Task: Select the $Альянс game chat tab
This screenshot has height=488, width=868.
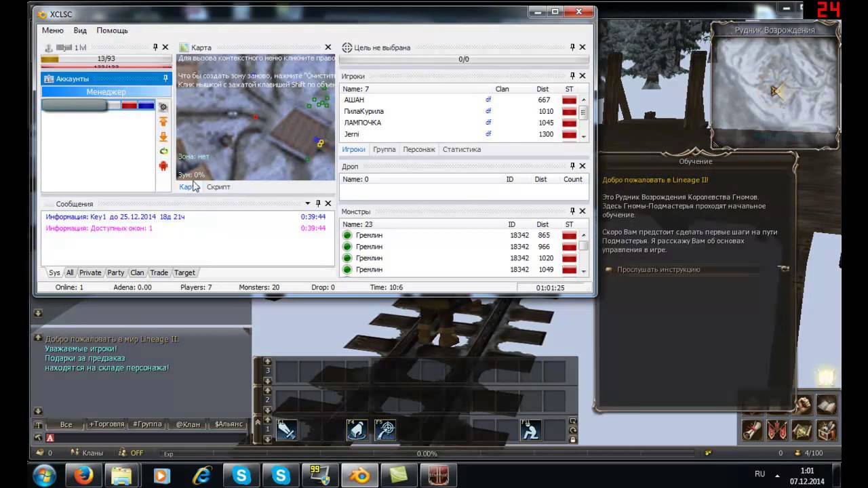Action: 229,424
